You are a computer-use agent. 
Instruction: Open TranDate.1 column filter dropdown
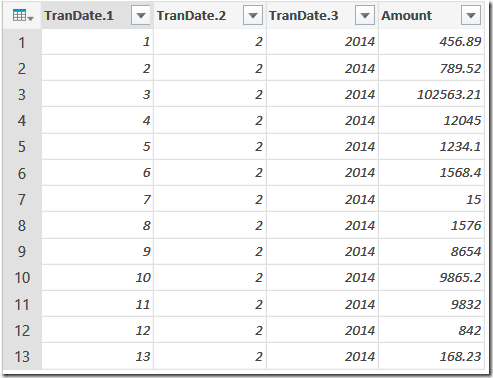click(141, 15)
